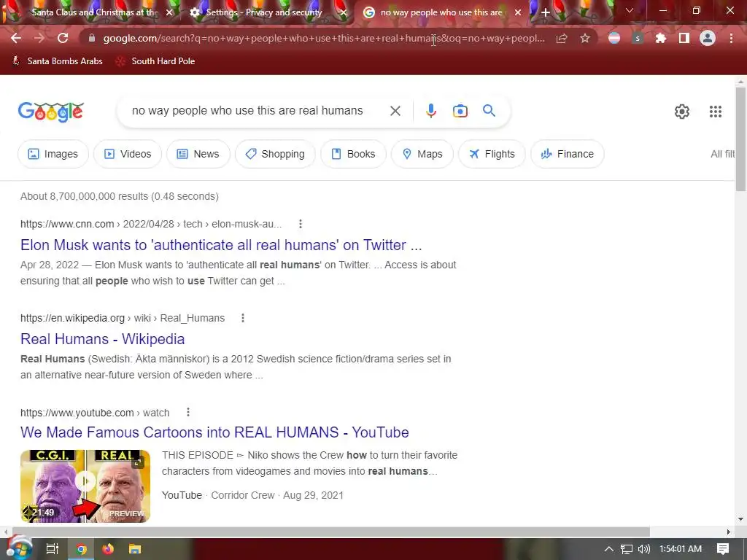This screenshot has width=747, height=560.
Task: Filter results by Videos
Action: (x=128, y=154)
